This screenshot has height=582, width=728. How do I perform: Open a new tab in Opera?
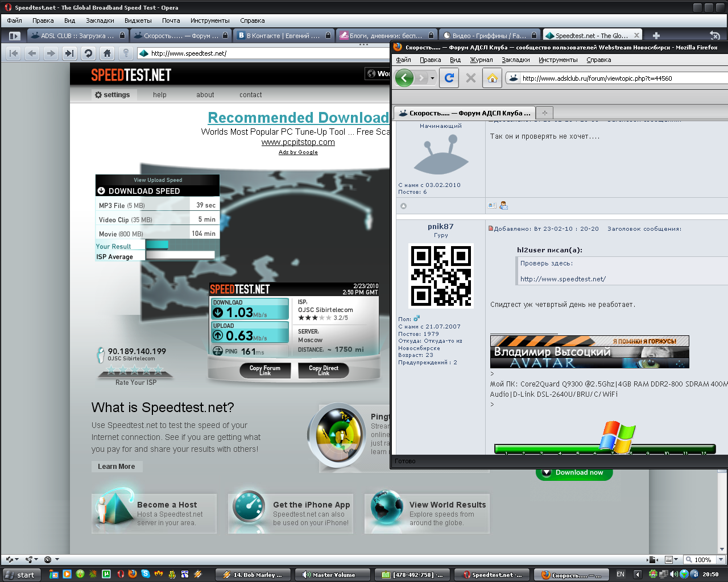tap(656, 36)
